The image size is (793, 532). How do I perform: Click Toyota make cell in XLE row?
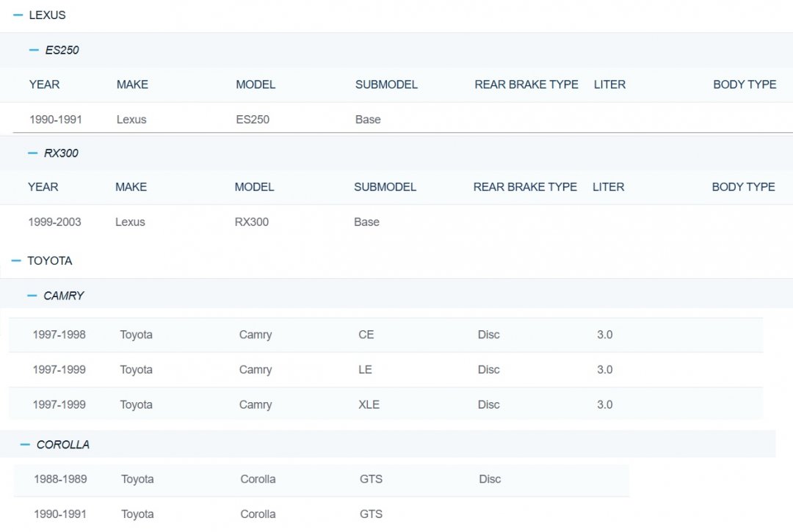tap(136, 404)
